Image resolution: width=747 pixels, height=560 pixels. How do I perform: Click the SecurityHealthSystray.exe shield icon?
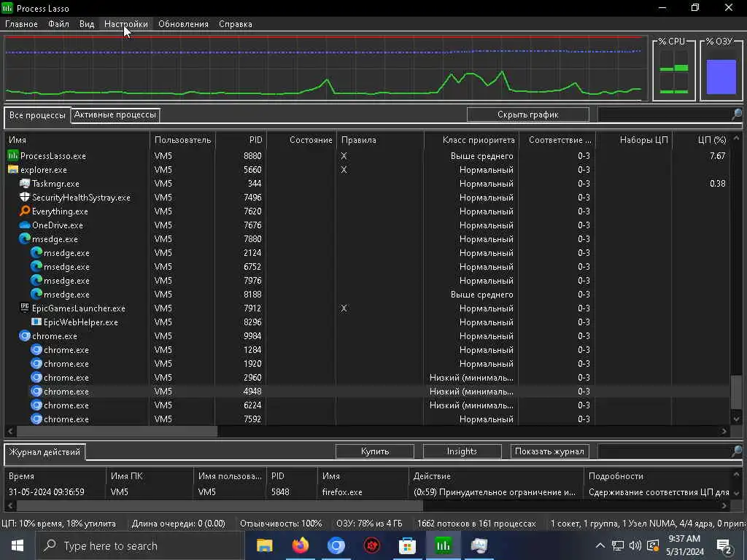tap(25, 197)
